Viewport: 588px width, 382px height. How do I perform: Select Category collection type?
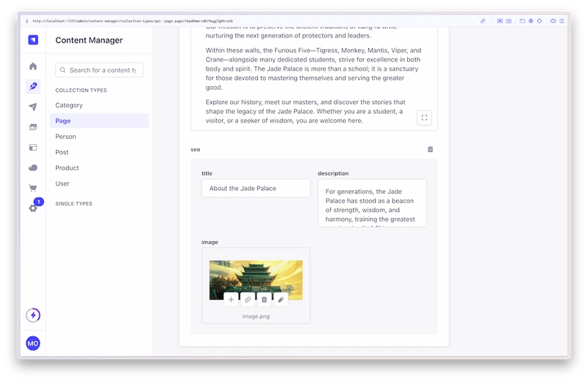tap(69, 105)
